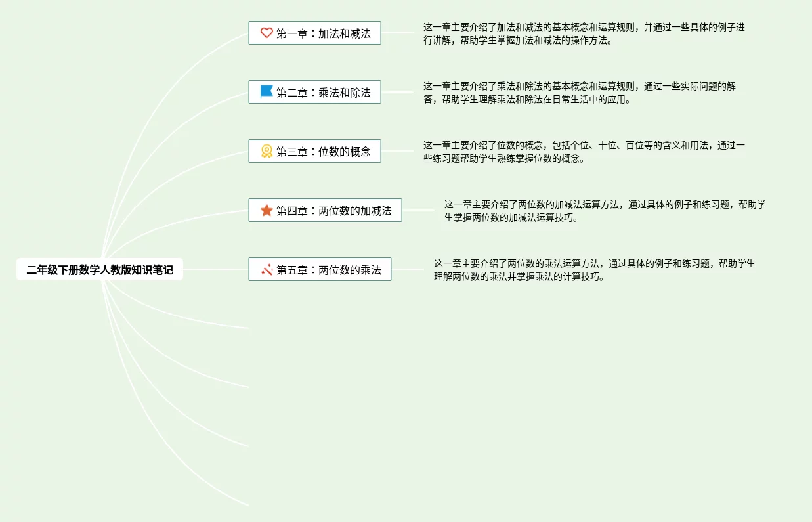Click the description of 两位数的乘法运算方法

click(595, 270)
